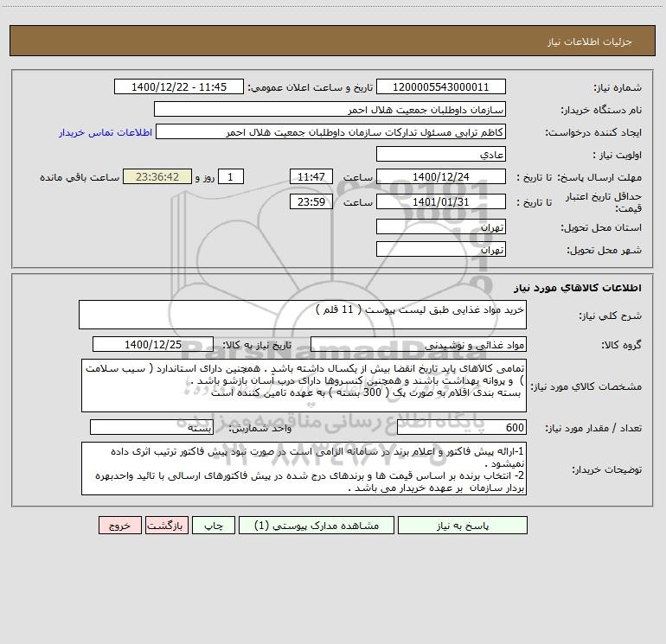Click the توضیحات خریدار label

(606, 469)
